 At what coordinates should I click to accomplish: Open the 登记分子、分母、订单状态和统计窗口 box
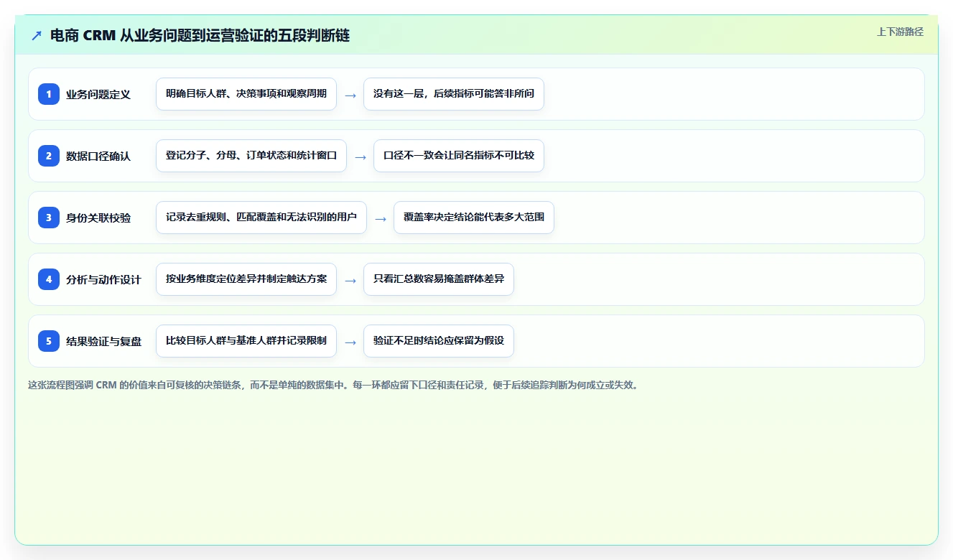251,156
